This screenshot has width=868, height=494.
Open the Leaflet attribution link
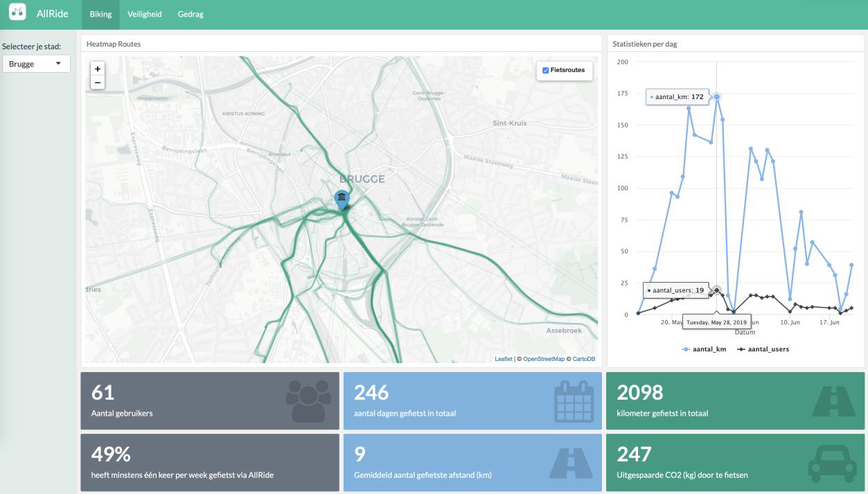click(x=503, y=359)
